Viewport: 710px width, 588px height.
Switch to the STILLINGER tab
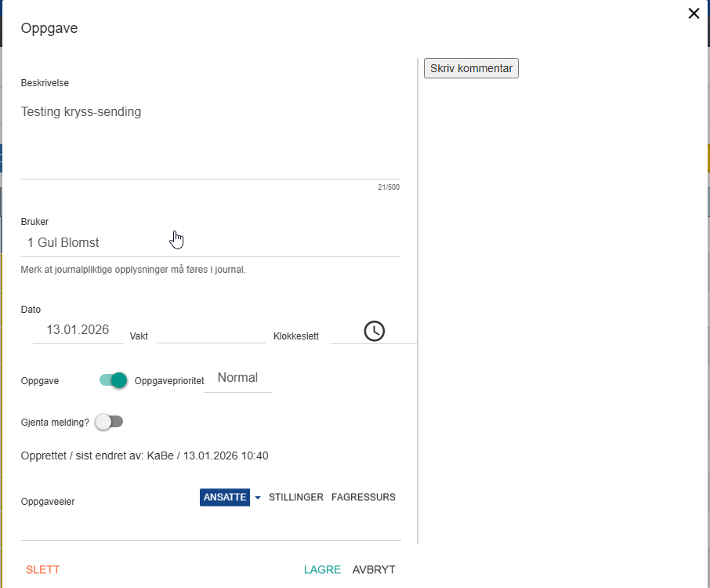click(295, 497)
